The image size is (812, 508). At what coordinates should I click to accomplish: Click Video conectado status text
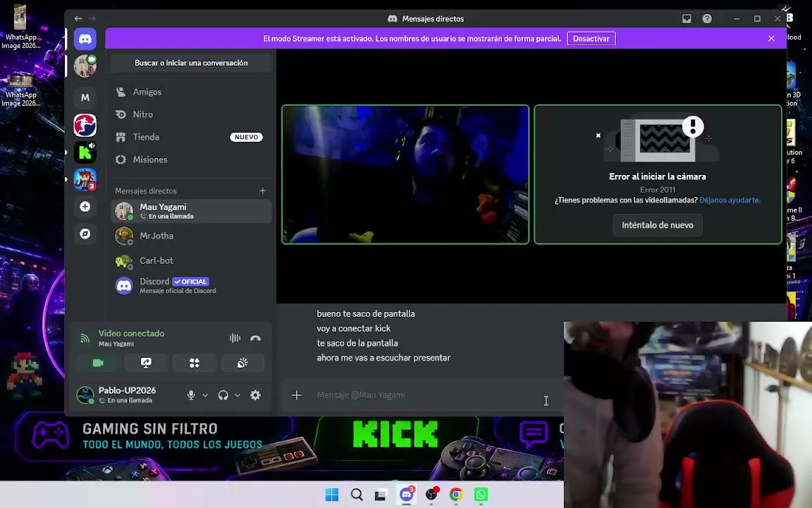pyautogui.click(x=132, y=333)
